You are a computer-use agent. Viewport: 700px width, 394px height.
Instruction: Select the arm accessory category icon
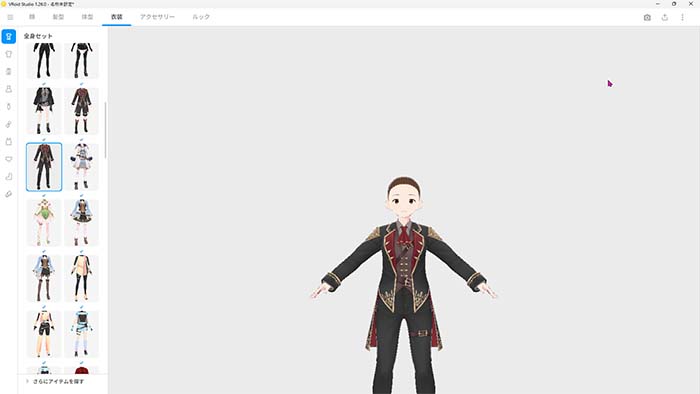(x=8, y=124)
